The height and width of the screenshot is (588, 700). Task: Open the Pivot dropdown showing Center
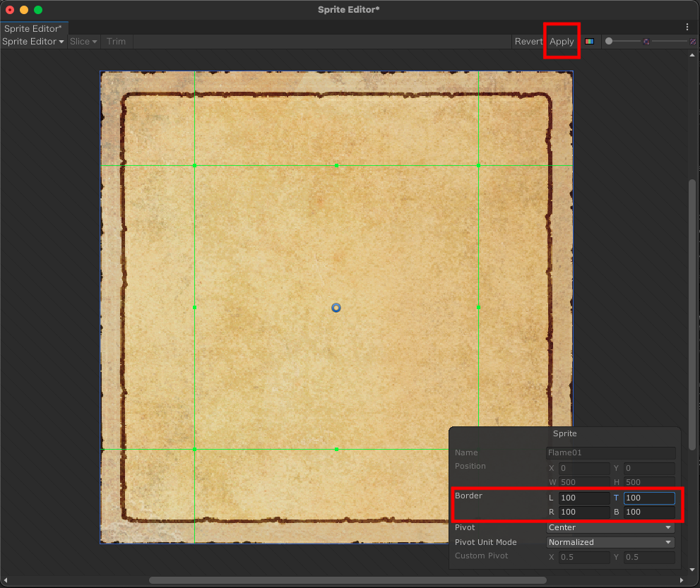coord(610,527)
